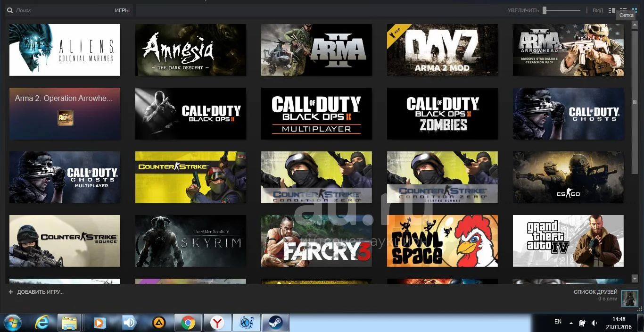644x332 pixels.
Task: Open the AIMP player taskbar icon
Action: pos(159,323)
